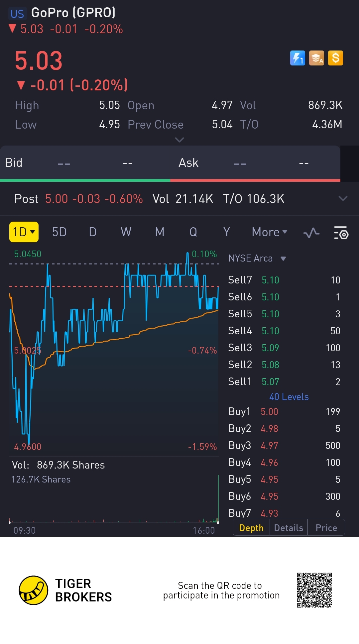The width and height of the screenshot is (359, 644).
Task: Tap the Buy2 4.98 row
Action: [284, 428]
